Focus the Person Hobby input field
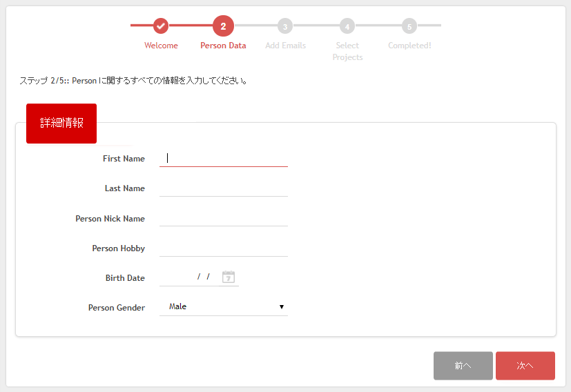This screenshot has width=571, height=392. [x=224, y=248]
